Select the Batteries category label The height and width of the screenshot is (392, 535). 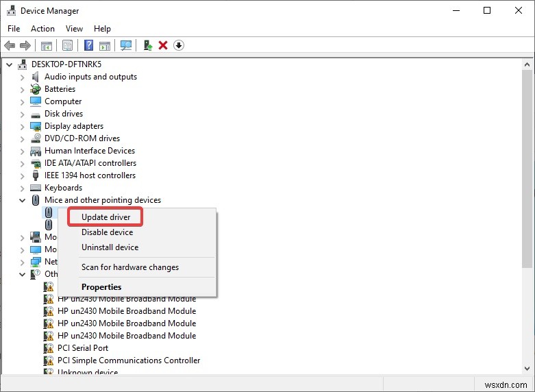pyautogui.click(x=60, y=89)
